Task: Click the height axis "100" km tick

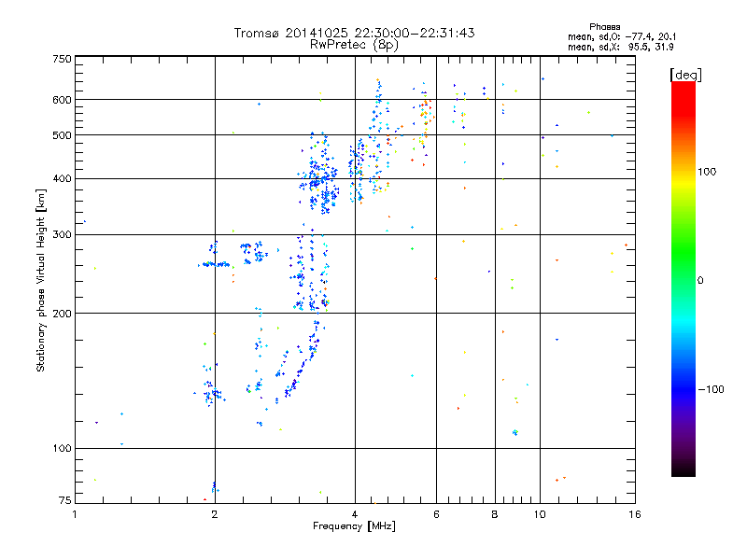Action: click(62, 449)
